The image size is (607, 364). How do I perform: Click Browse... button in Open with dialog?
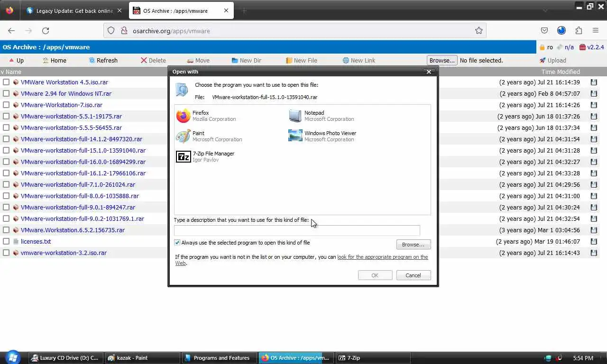[413, 245]
